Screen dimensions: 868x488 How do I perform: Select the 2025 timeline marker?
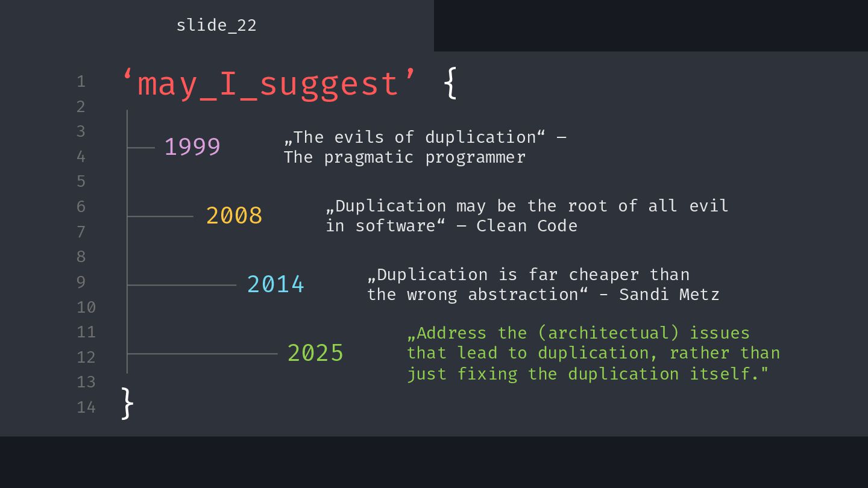(315, 353)
